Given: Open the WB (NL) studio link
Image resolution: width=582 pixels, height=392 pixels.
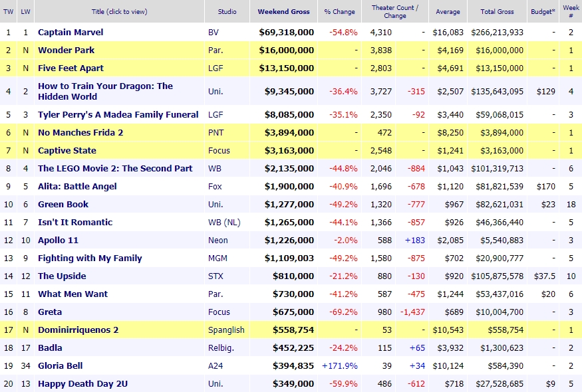Looking at the screenshot, I should pyautogui.click(x=224, y=222).
